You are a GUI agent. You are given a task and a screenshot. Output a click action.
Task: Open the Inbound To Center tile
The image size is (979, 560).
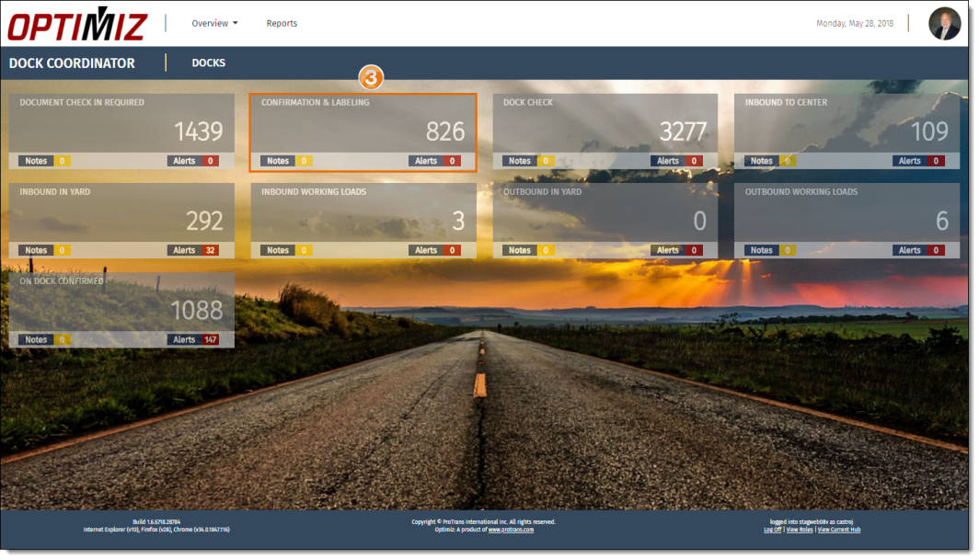847,124
